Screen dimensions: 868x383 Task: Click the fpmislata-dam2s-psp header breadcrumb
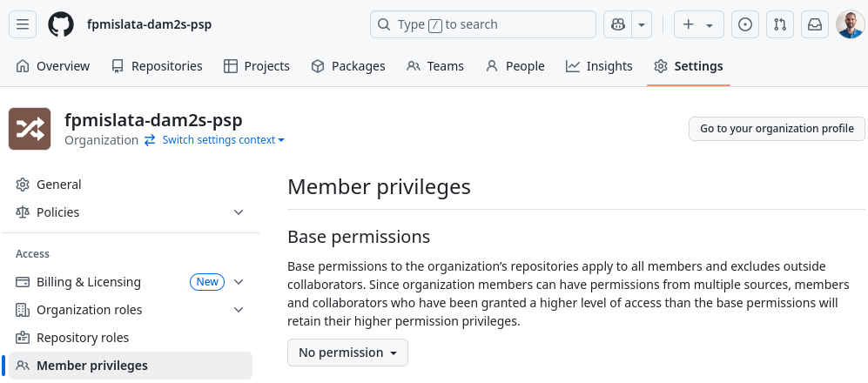click(x=149, y=24)
